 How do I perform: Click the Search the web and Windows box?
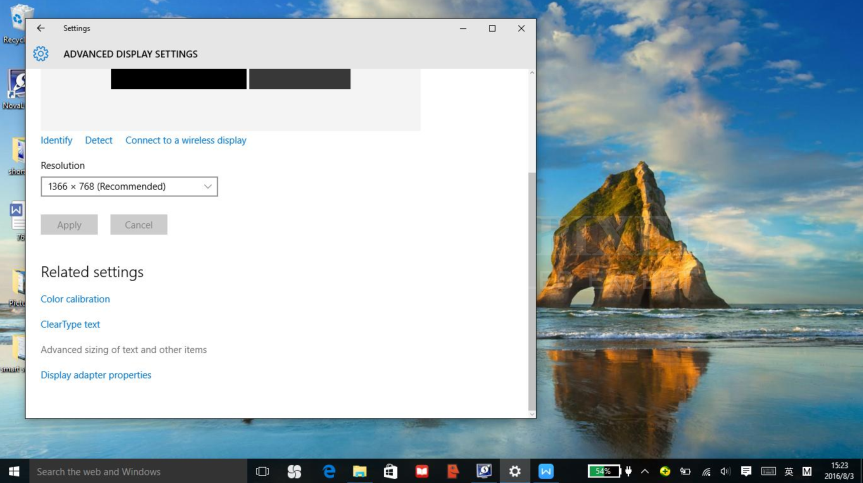[x=138, y=471]
